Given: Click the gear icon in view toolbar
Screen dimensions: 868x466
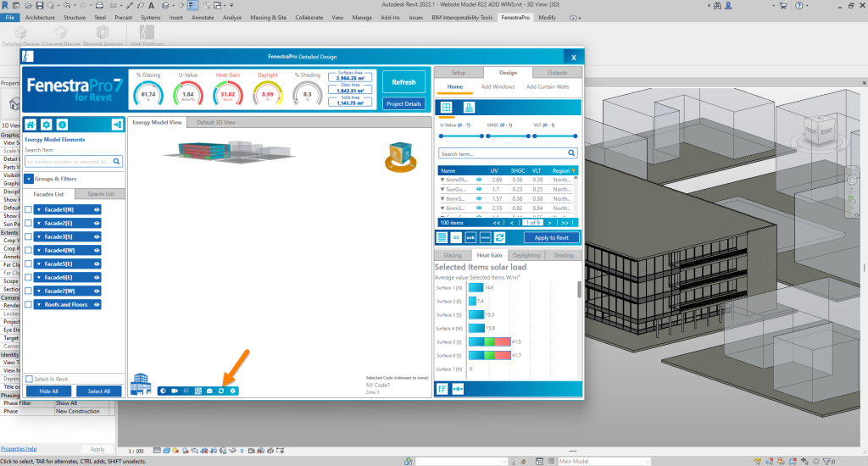Looking at the screenshot, I should pyautogui.click(x=233, y=391).
